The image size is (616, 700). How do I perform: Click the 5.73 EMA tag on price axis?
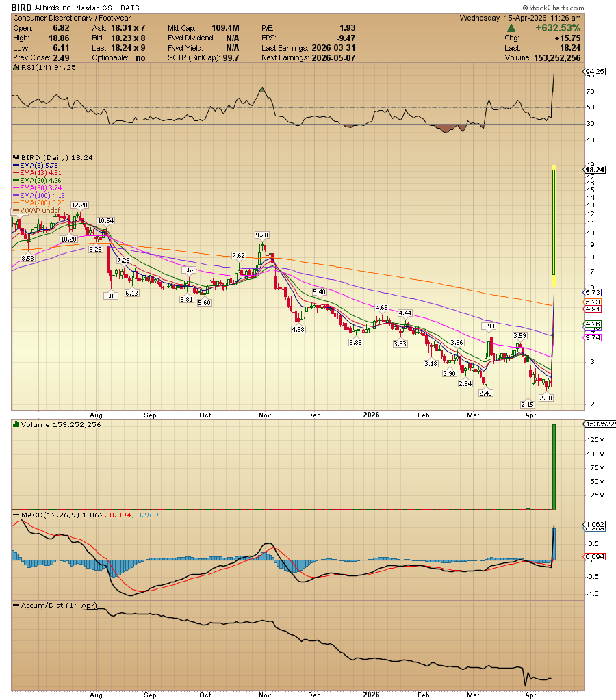(x=593, y=292)
